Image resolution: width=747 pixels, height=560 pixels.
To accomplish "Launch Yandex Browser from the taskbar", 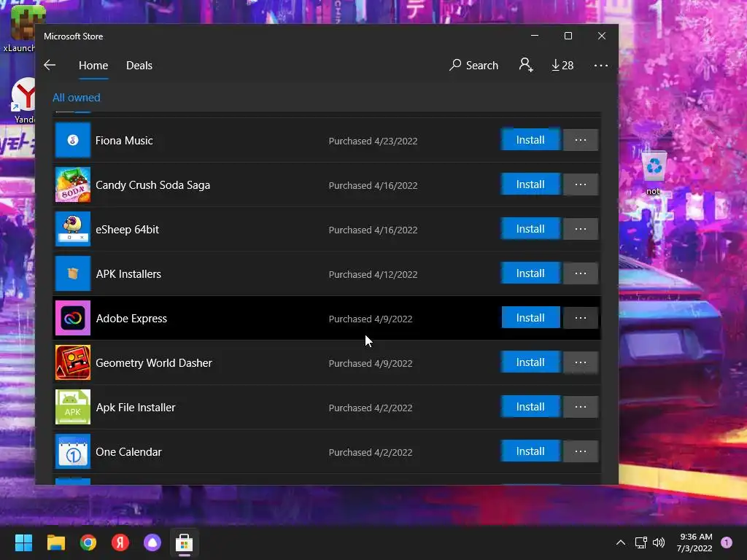I will point(120,542).
